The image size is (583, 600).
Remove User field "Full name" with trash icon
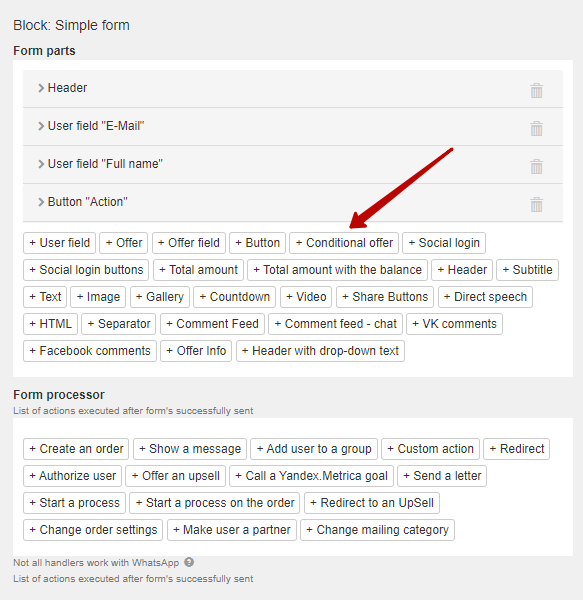coord(536,166)
